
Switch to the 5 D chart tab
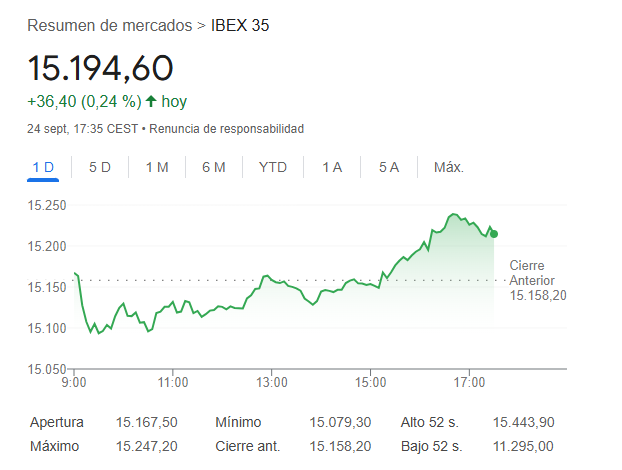100,167
